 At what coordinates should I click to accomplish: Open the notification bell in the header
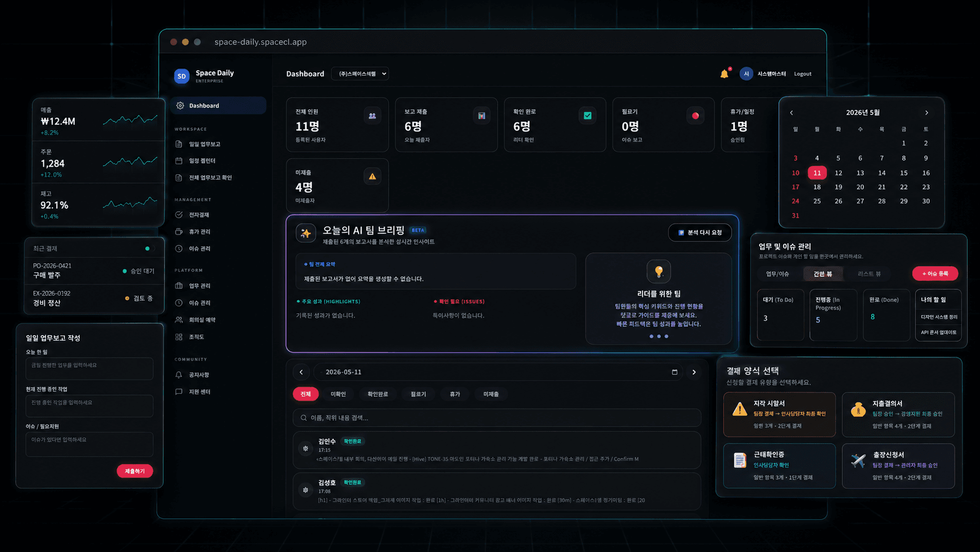tap(724, 74)
